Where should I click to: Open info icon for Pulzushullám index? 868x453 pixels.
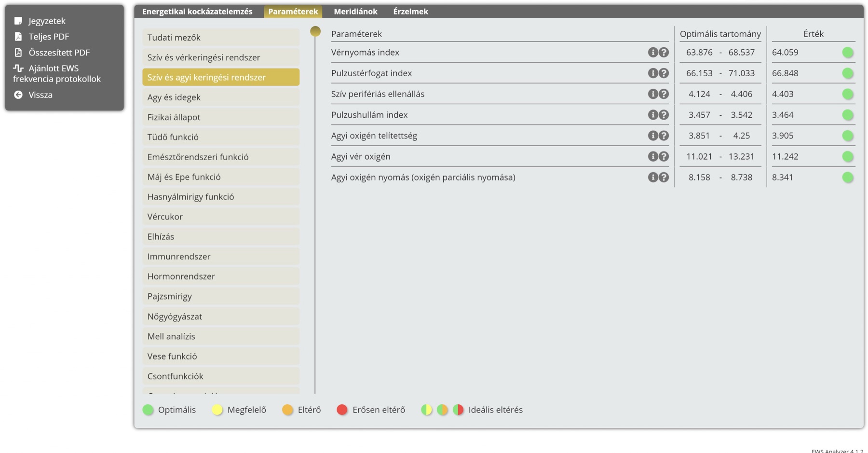pyautogui.click(x=652, y=115)
